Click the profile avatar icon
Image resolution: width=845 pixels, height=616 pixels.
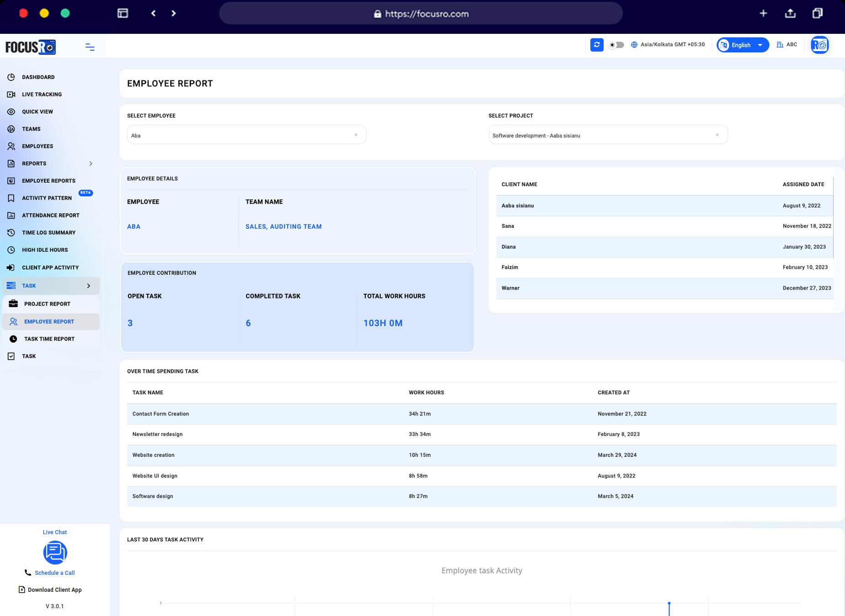click(820, 44)
